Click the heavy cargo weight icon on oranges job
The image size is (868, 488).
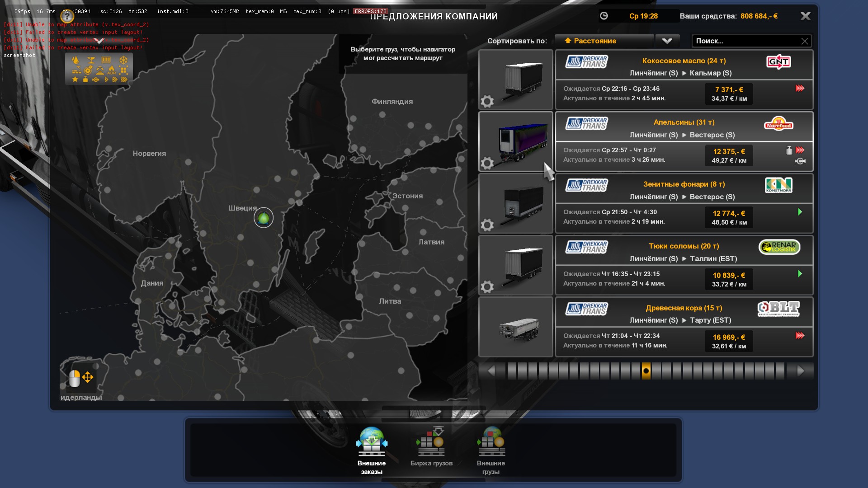click(789, 150)
